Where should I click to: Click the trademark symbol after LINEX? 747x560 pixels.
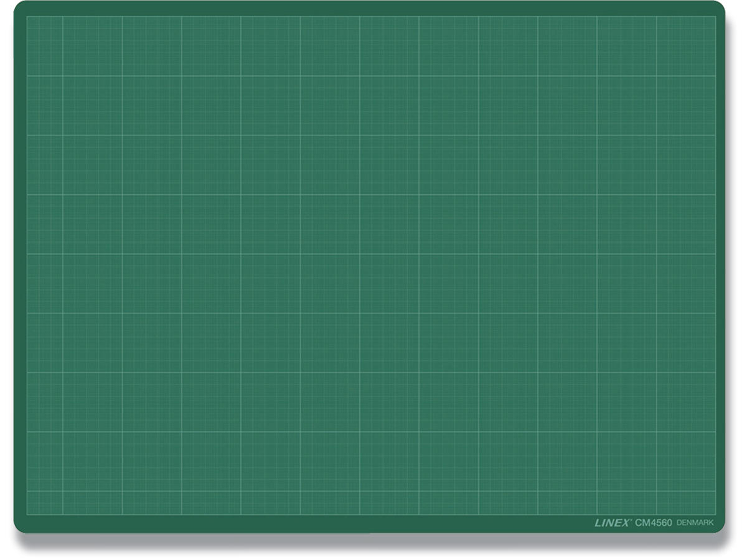632,521
